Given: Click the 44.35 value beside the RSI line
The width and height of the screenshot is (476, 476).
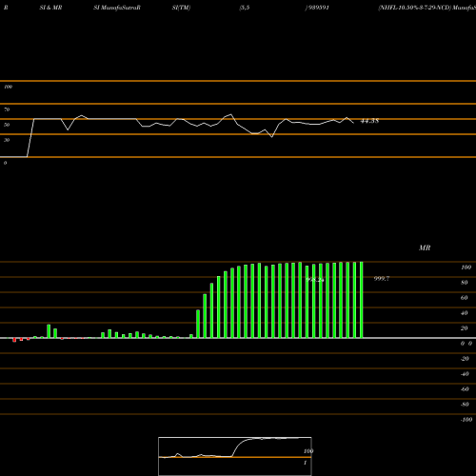Looking at the screenshot, I should (369, 121).
